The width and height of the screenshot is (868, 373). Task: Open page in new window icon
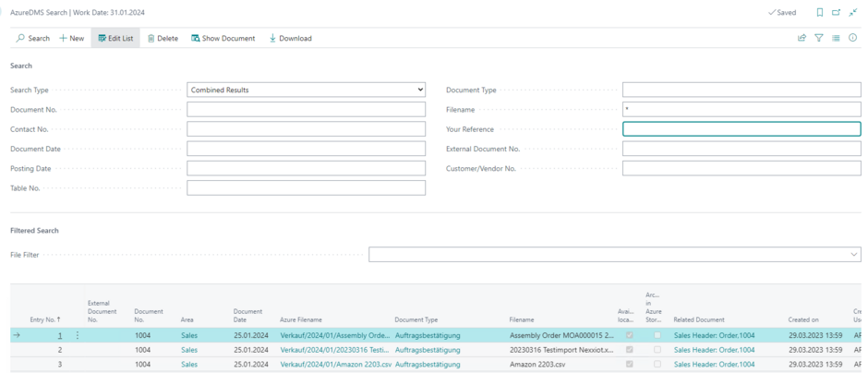[837, 13]
